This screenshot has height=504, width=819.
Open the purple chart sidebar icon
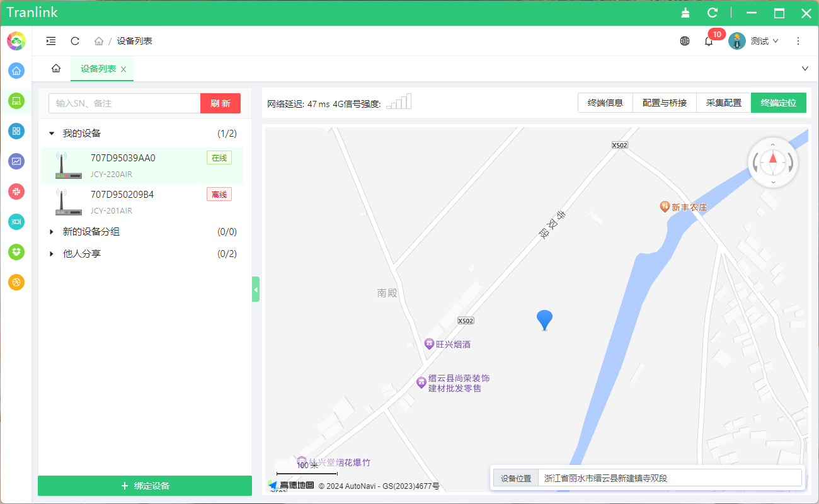(x=16, y=161)
